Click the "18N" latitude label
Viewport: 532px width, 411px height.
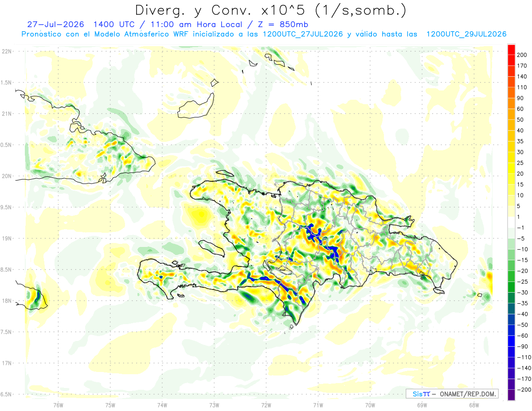tap(7, 301)
